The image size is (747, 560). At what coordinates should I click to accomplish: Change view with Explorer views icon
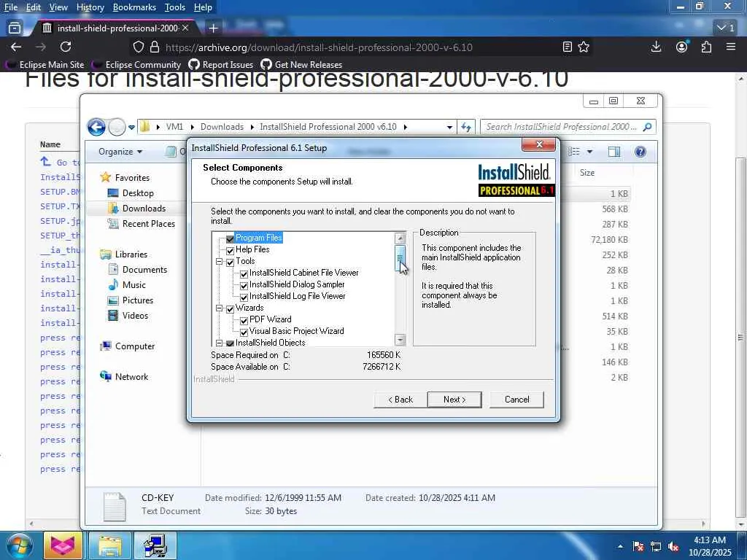pyautogui.click(x=574, y=152)
